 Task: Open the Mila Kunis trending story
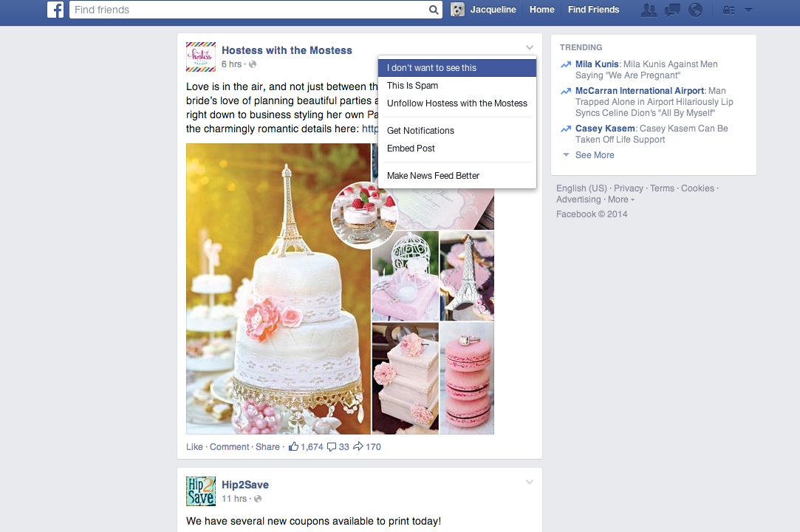pyautogui.click(x=597, y=64)
